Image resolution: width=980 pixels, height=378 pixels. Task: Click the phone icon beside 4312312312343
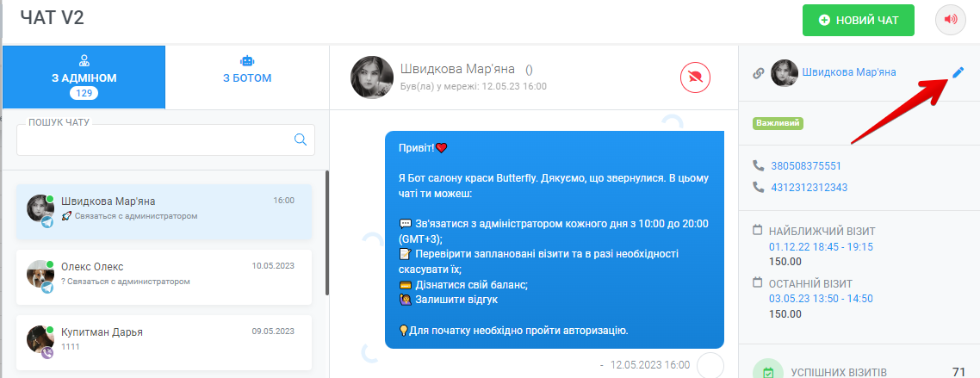click(759, 186)
